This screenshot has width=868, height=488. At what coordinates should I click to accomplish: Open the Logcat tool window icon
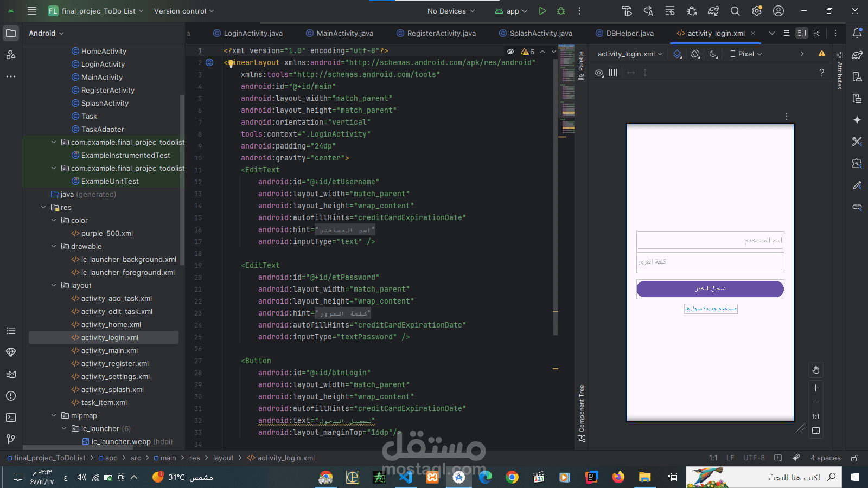pos(11,374)
